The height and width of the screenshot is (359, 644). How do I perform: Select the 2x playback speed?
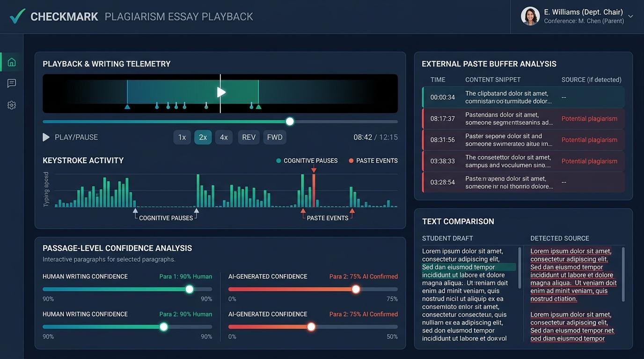coord(203,137)
